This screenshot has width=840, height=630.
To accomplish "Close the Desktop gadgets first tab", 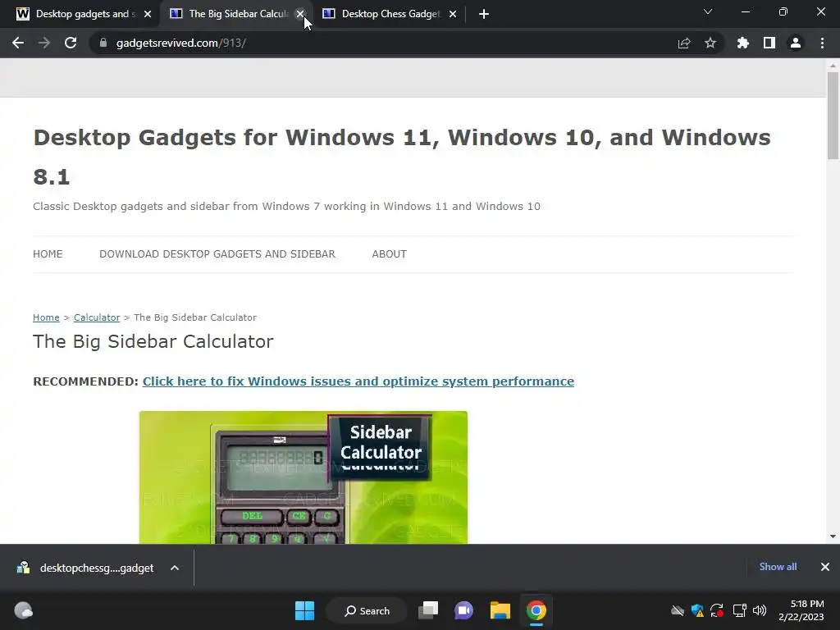I will [x=148, y=14].
